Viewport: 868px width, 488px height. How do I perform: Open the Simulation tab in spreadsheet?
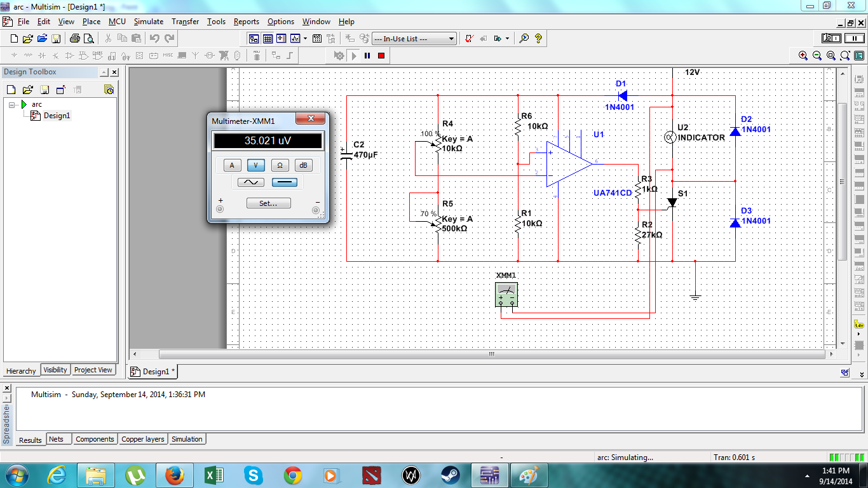pyautogui.click(x=187, y=439)
